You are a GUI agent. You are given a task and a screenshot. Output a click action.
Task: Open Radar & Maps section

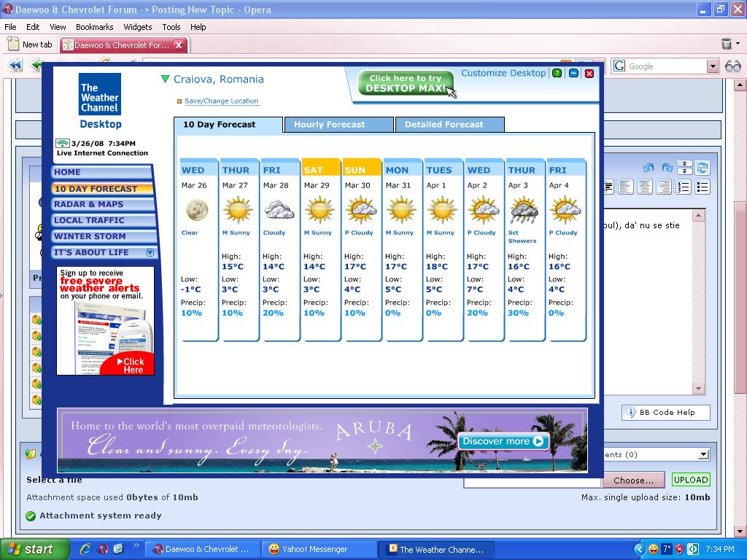pos(104,204)
